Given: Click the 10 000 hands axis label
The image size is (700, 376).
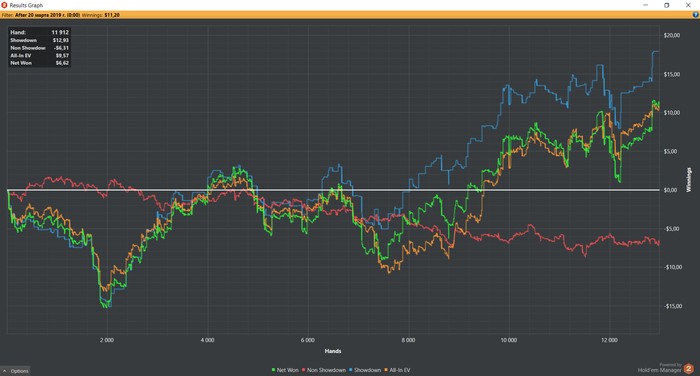Looking at the screenshot, I should (x=508, y=340).
